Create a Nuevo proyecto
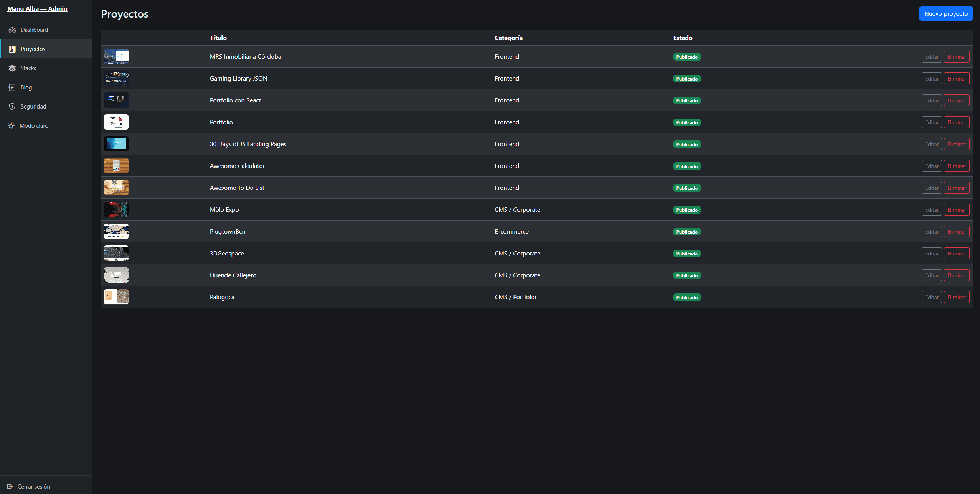This screenshot has height=494, width=980. tap(946, 13)
